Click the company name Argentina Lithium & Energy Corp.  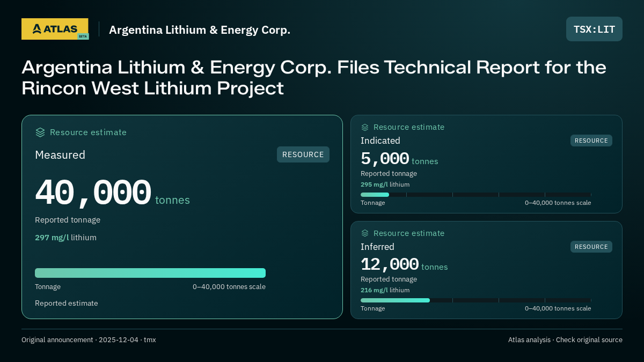click(x=200, y=30)
